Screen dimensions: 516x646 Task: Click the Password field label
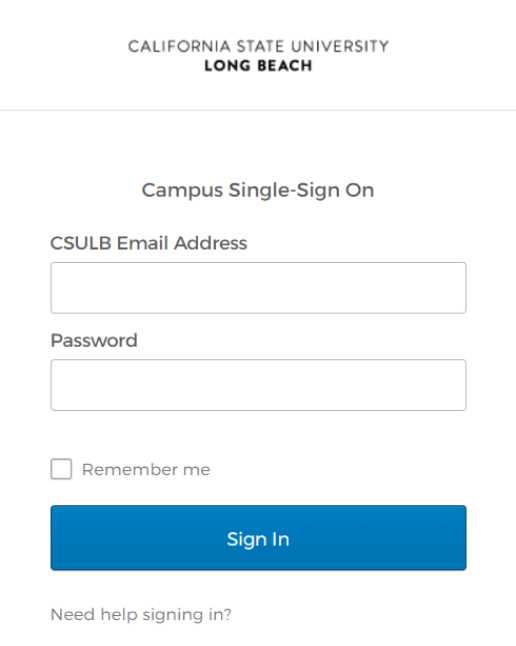tap(94, 341)
